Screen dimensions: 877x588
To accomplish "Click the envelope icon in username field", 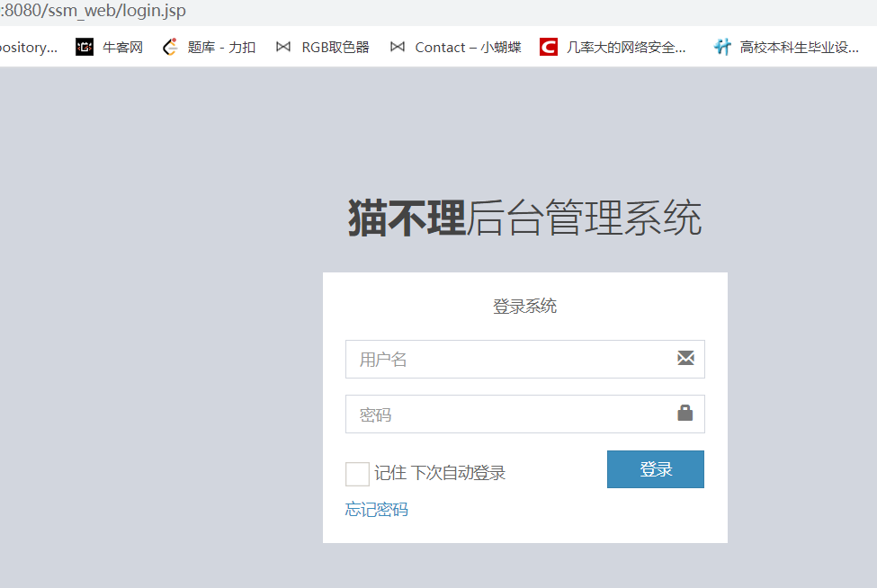I will (685, 358).
